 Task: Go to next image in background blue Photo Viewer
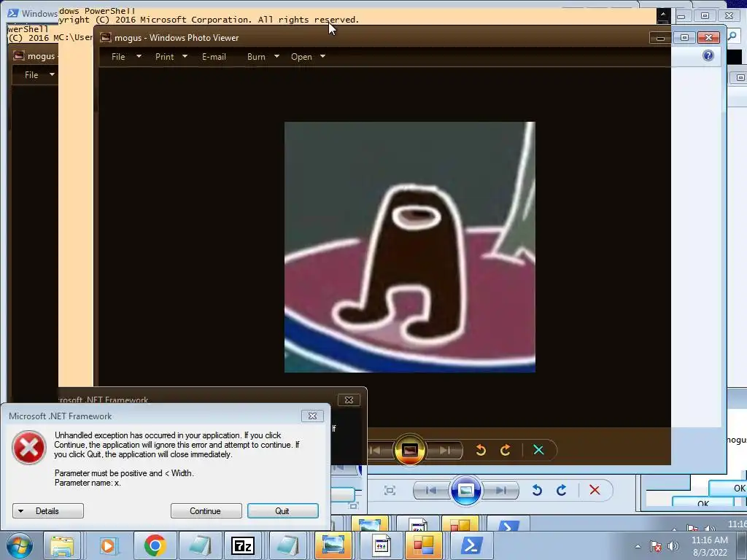pyautogui.click(x=500, y=491)
